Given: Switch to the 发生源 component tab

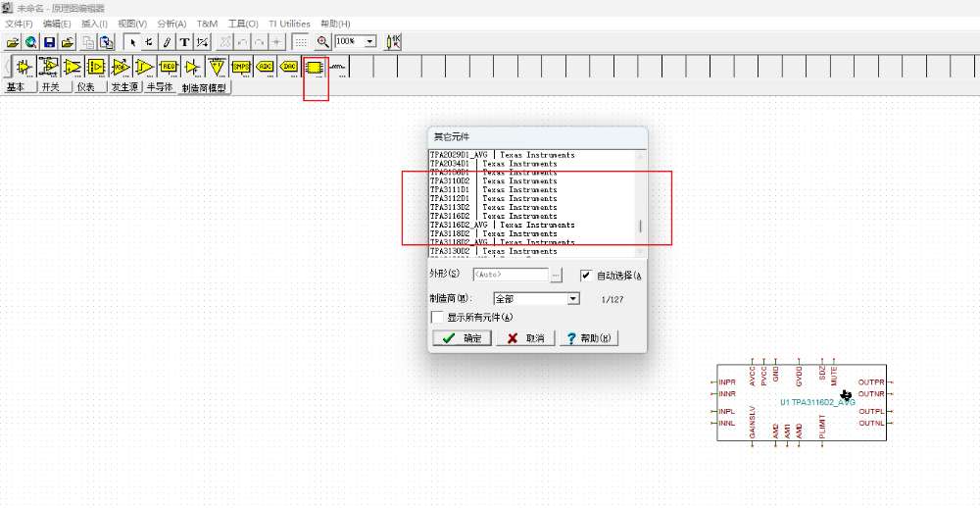Looking at the screenshot, I should [x=124, y=87].
